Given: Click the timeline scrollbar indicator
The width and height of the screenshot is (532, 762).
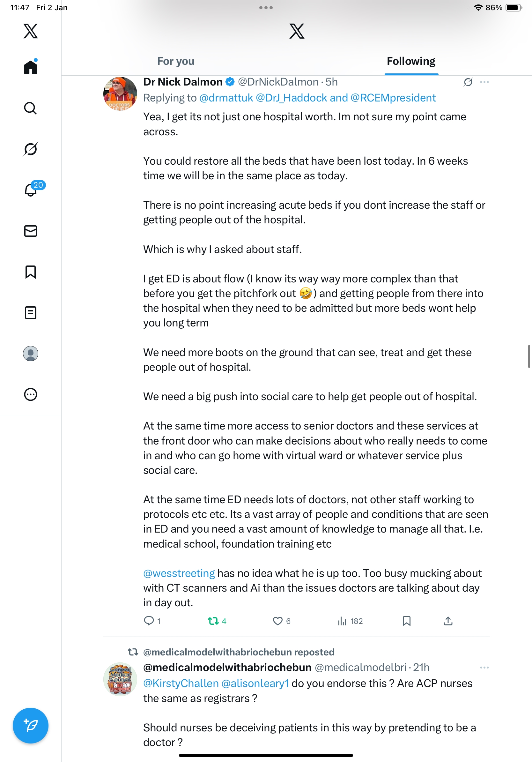Looking at the screenshot, I should point(529,356).
